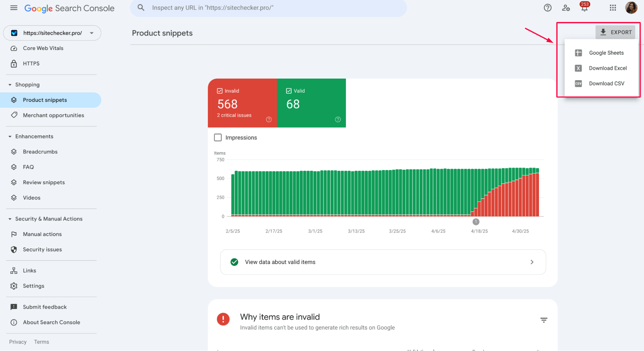Click Submit feedback
This screenshot has height=351, width=644.
(x=51, y=307)
